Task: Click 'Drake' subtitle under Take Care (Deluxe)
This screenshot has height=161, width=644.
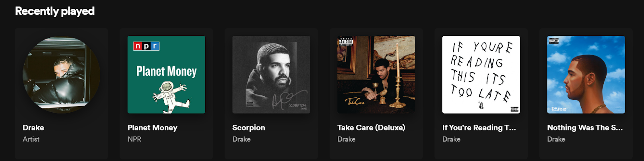Action: (347, 139)
